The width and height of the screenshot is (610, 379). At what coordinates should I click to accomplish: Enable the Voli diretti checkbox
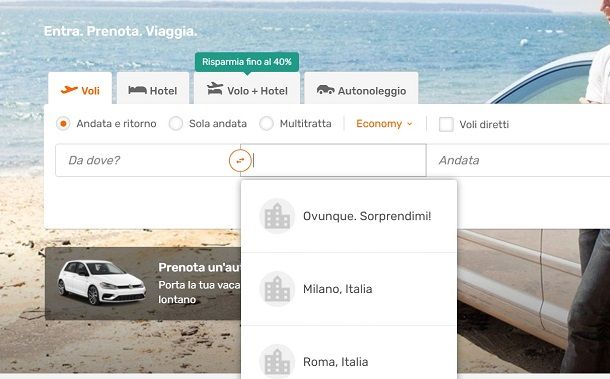446,125
